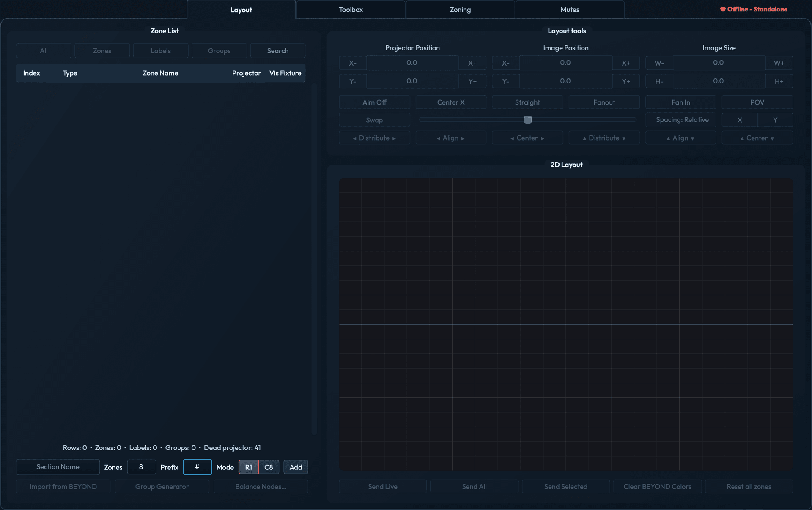This screenshot has width=812, height=510.
Task: Increase image width with W+ button
Action: [x=779, y=63]
